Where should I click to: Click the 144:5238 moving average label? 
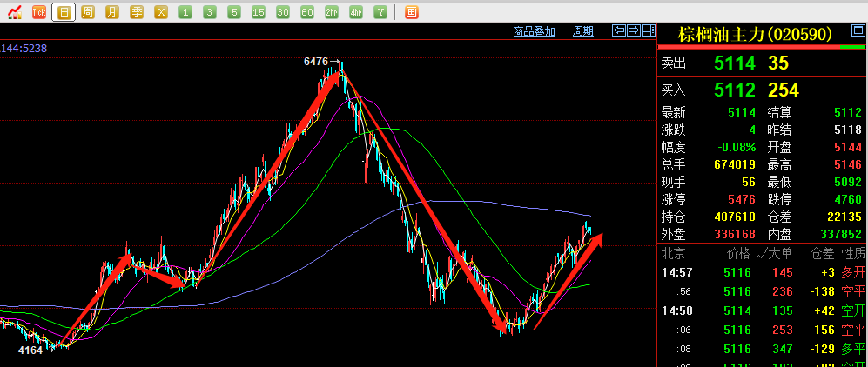tap(24, 49)
